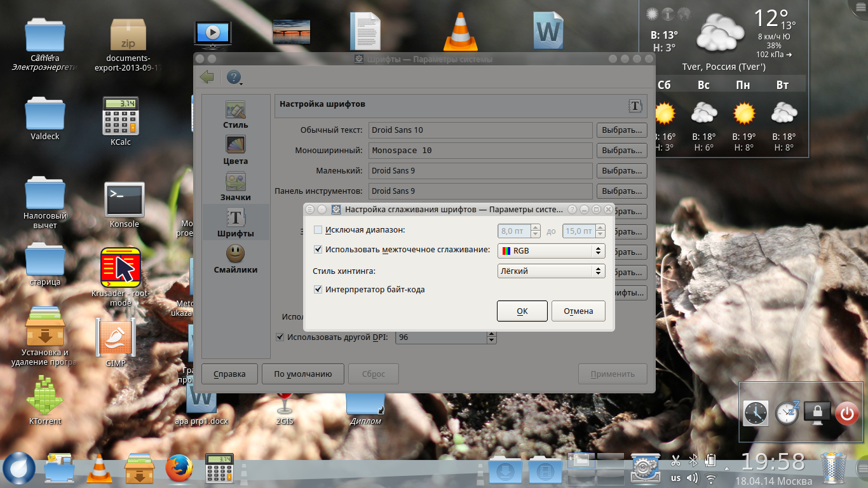This screenshot has height=488, width=868.
Task: Click the 8,0 пт range start spinbox
Action: (x=519, y=231)
